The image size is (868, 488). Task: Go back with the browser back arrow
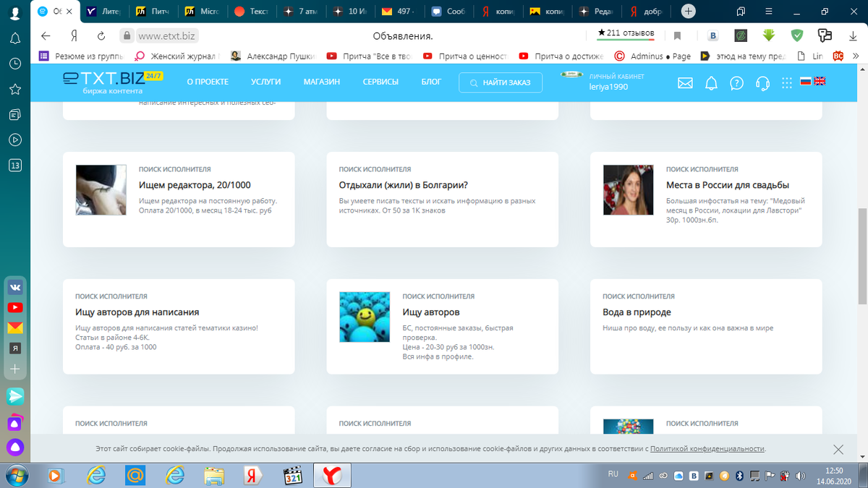46,35
